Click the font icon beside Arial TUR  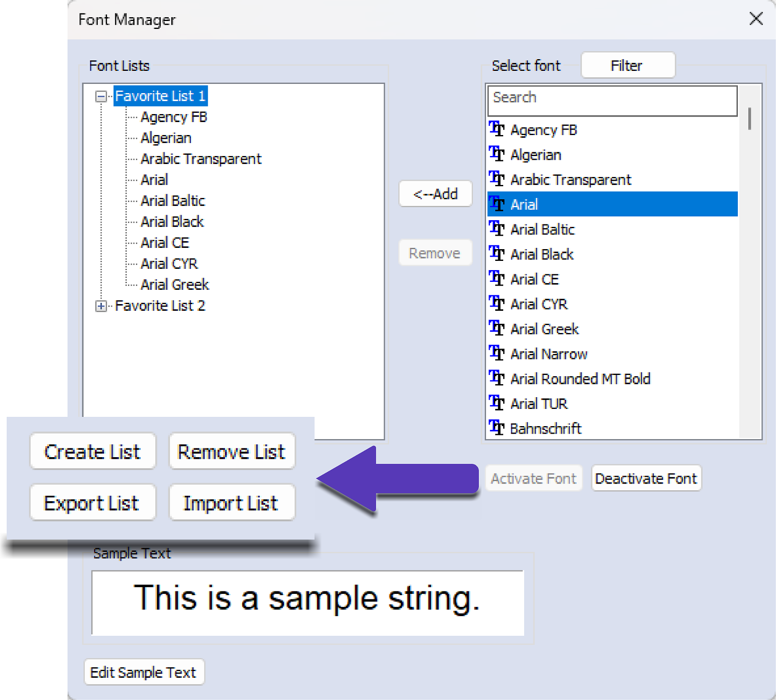coord(496,403)
